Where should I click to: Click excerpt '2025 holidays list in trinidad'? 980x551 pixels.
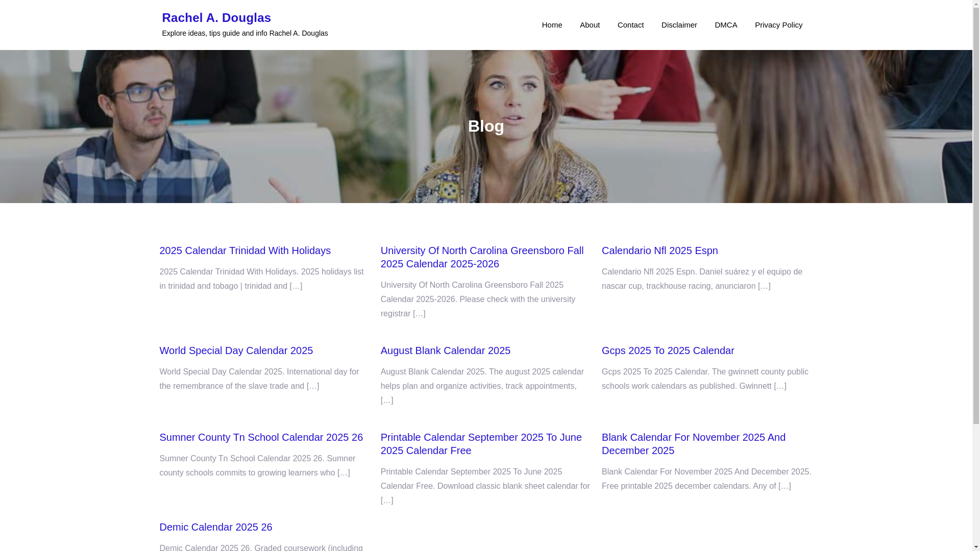click(261, 279)
